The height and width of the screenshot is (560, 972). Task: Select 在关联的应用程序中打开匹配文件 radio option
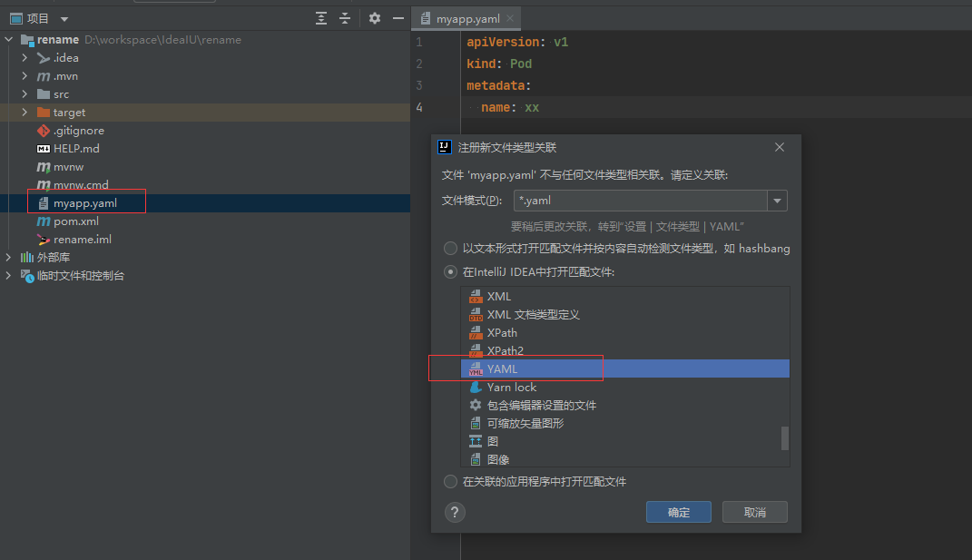(x=451, y=482)
